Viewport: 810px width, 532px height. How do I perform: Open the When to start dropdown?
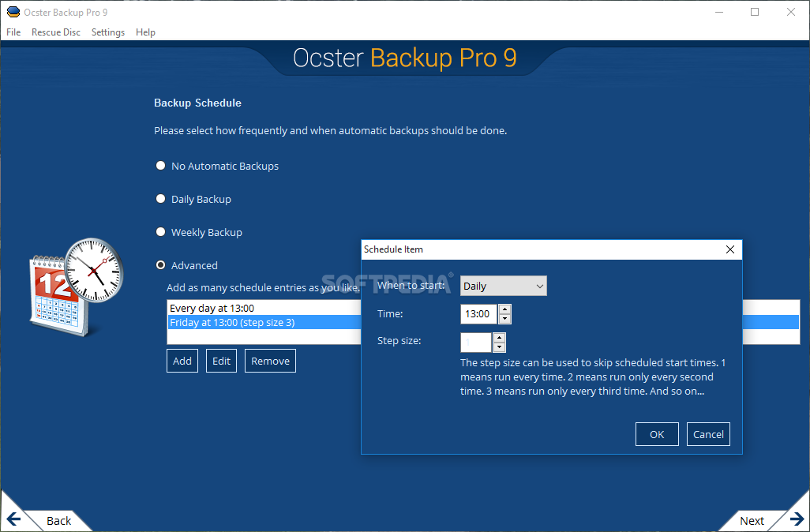[503, 286]
